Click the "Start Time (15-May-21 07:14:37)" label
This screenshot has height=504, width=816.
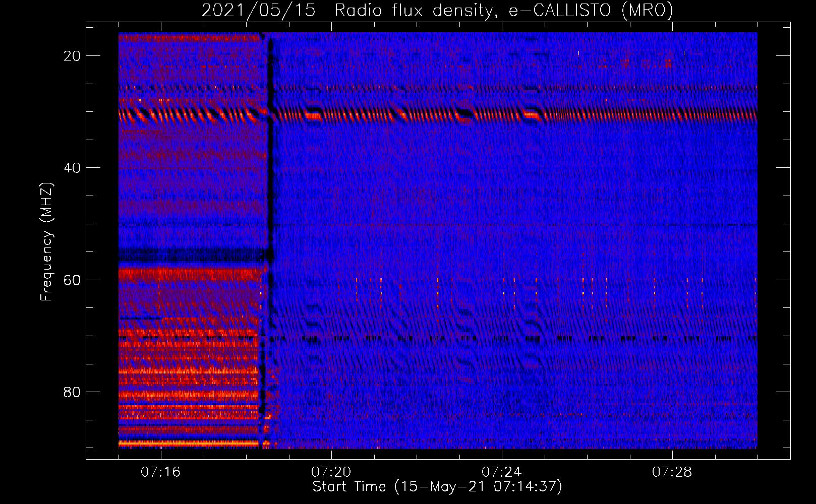coord(437,486)
